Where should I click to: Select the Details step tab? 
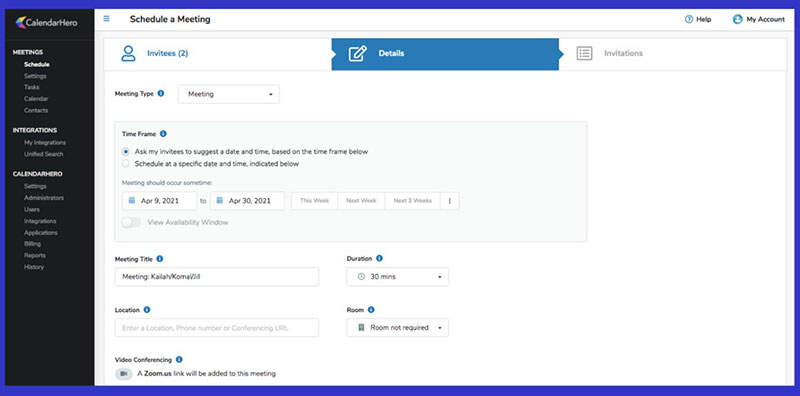(x=445, y=54)
